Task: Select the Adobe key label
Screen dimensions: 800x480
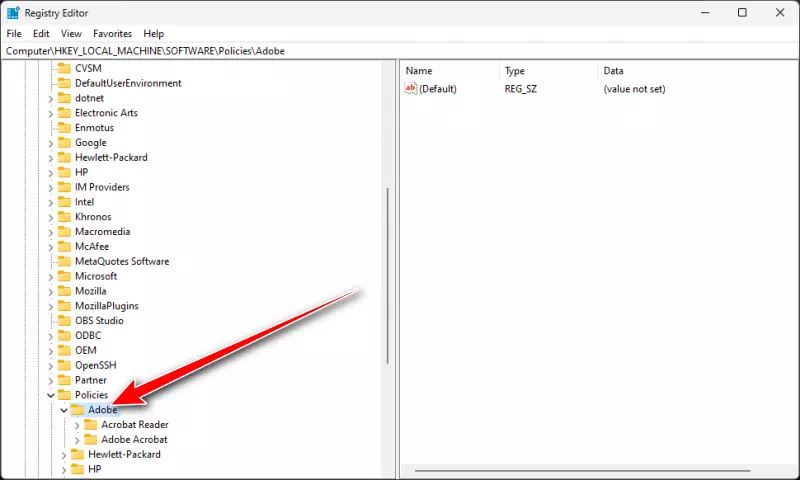Action: click(x=103, y=410)
